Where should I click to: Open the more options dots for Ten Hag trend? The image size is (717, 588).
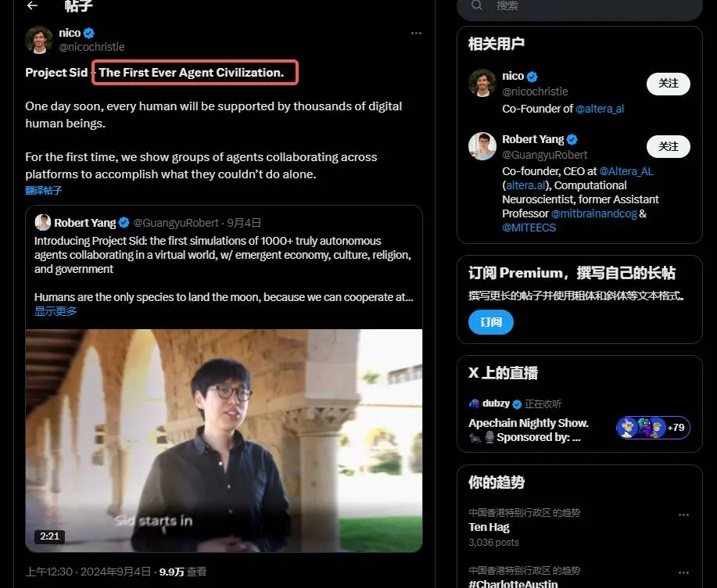[683, 514]
